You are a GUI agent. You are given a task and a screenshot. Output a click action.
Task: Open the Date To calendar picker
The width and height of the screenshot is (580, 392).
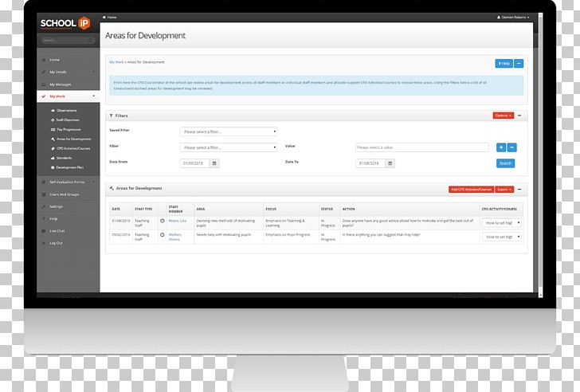(x=390, y=163)
